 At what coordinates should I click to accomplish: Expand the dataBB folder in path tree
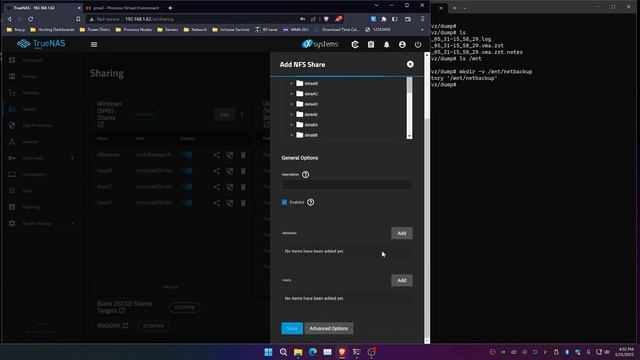point(291,135)
